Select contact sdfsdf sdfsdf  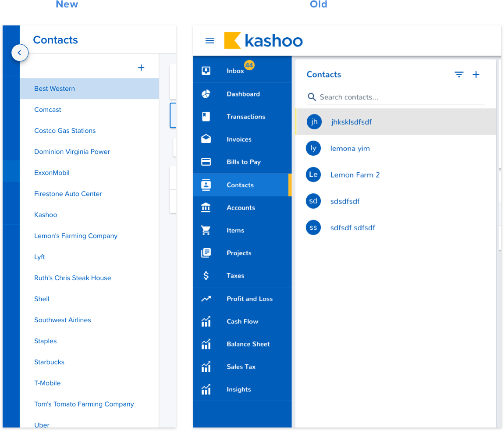pyautogui.click(x=396, y=228)
